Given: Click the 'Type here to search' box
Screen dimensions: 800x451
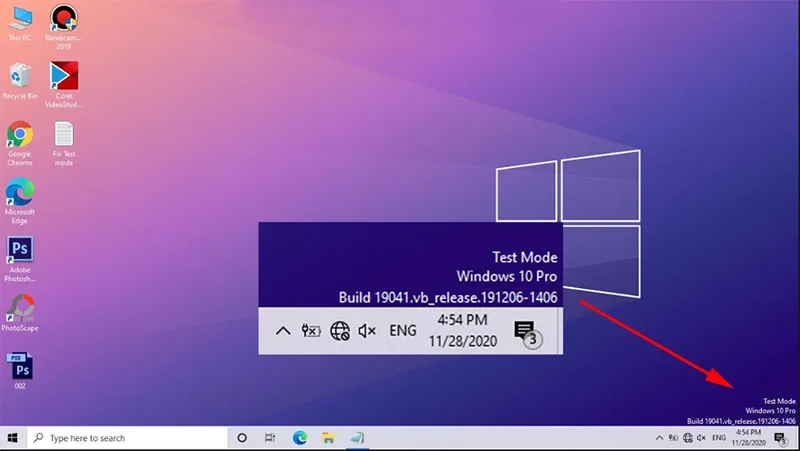Looking at the screenshot, I should 127,438.
